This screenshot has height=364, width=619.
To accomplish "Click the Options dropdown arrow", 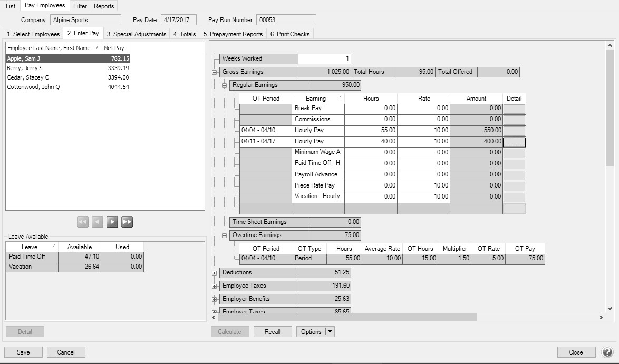I will coord(330,331).
